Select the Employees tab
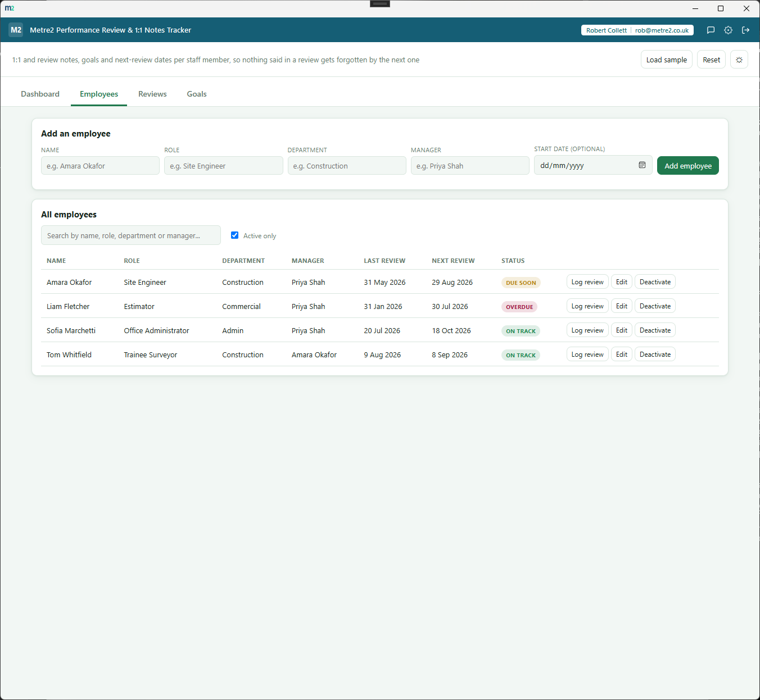Image resolution: width=760 pixels, height=700 pixels. (x=99, y=94)
